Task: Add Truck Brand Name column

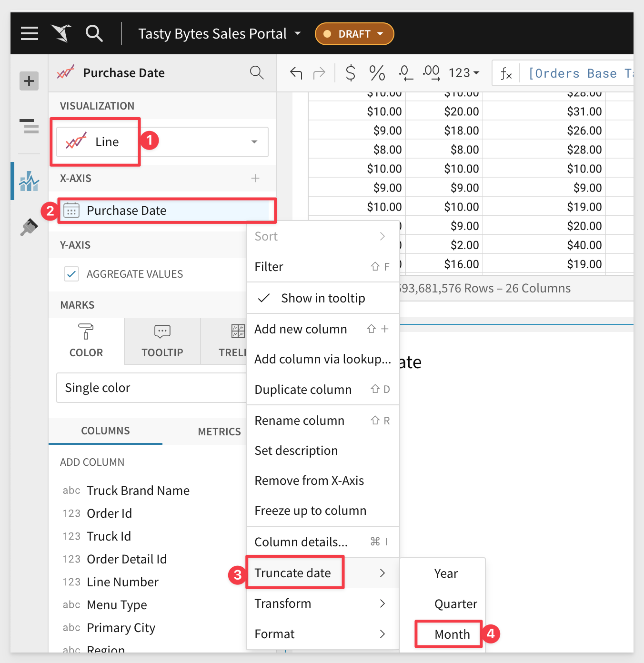Action: coord(138,491)
